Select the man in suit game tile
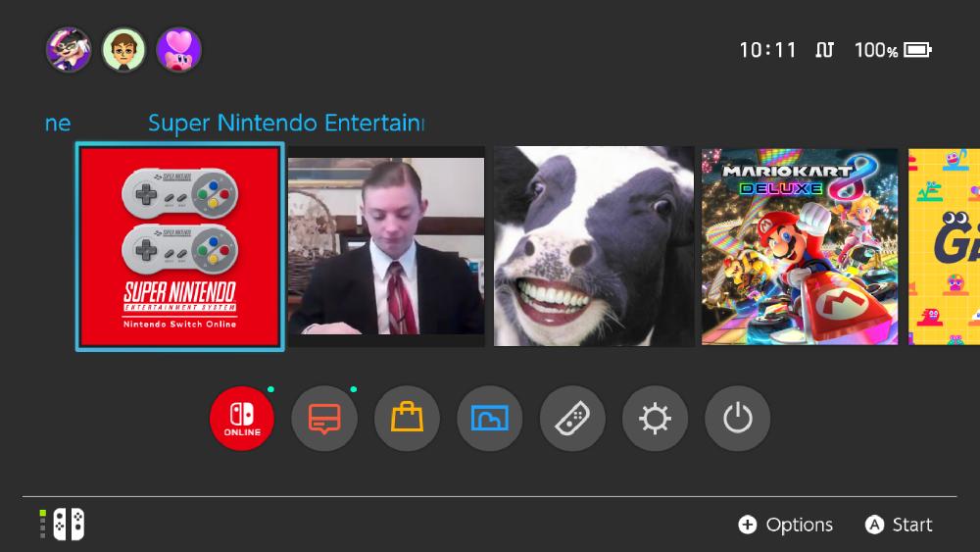Viewport: 980px width, 552px height. click(386, 246)
